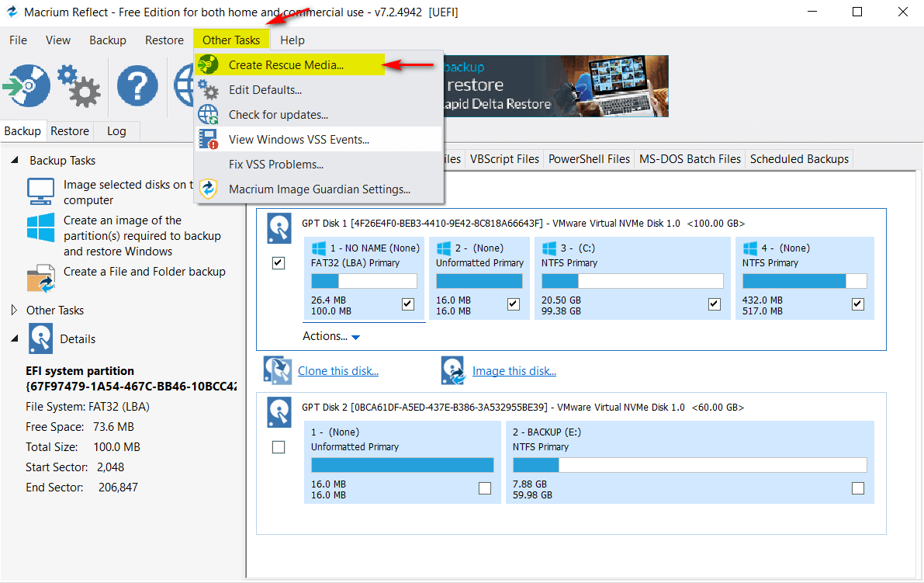
Task: Choose Edit Defaults... from the menu
Action: pyautogui.click(x=319, y=89)
